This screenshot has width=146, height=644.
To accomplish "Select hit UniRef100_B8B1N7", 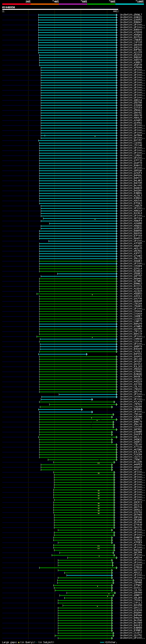I will (x=131, y=58).
